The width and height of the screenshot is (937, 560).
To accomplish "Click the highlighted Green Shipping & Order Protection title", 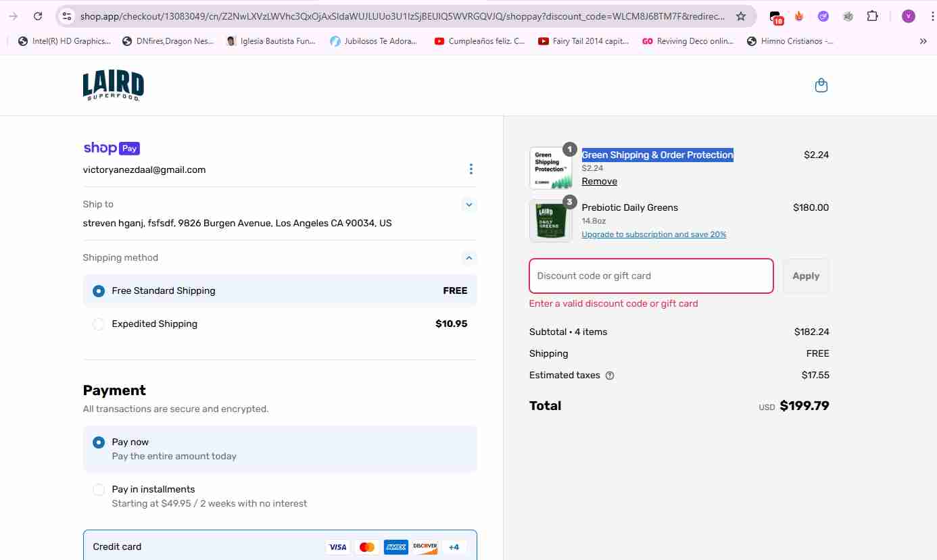I will tap(657, 155).
